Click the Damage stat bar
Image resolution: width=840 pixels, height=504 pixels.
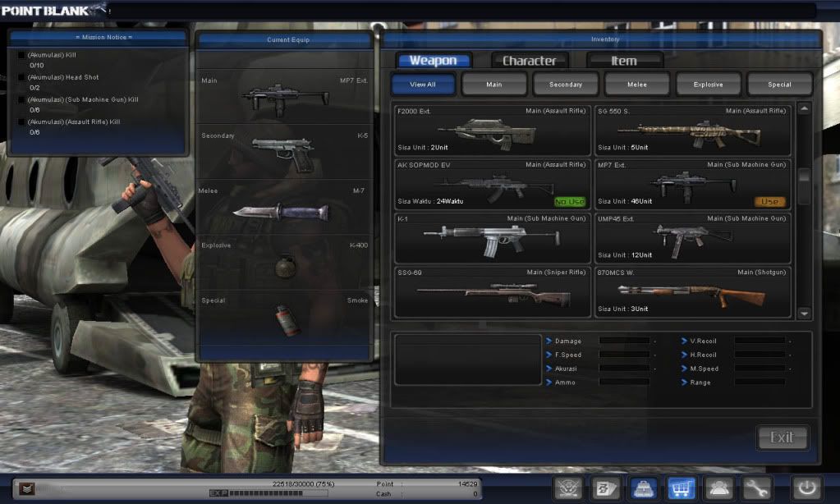click(x=625, y=341)
